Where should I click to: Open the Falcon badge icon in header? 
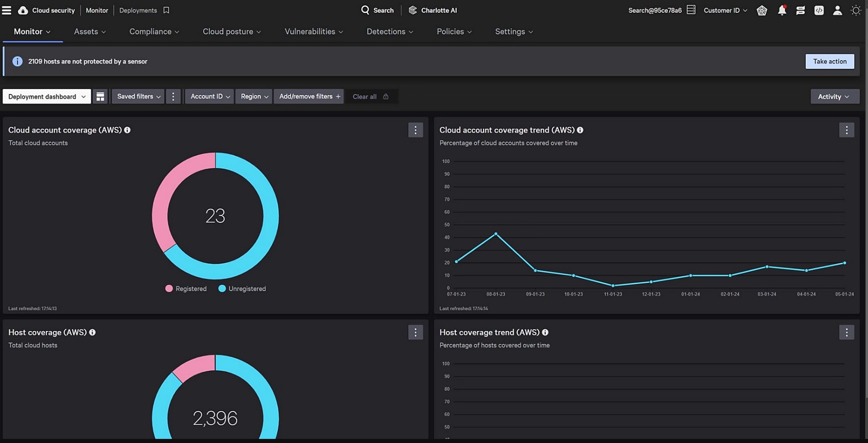click(762, 10)
